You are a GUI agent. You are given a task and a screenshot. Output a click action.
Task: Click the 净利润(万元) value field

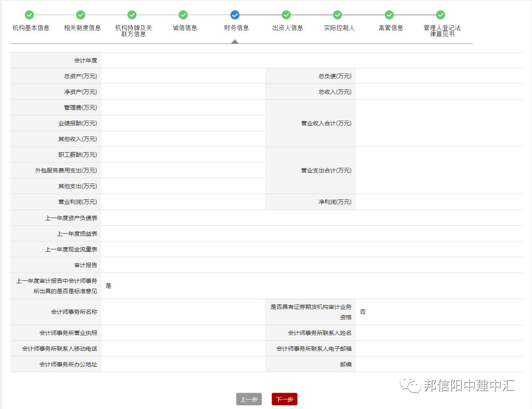click(439, 202)
